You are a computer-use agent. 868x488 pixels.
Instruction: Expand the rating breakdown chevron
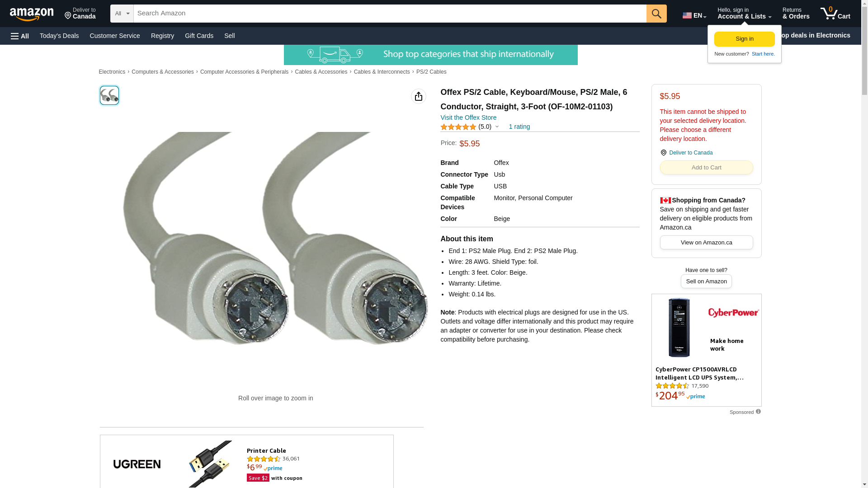point(497,127)
